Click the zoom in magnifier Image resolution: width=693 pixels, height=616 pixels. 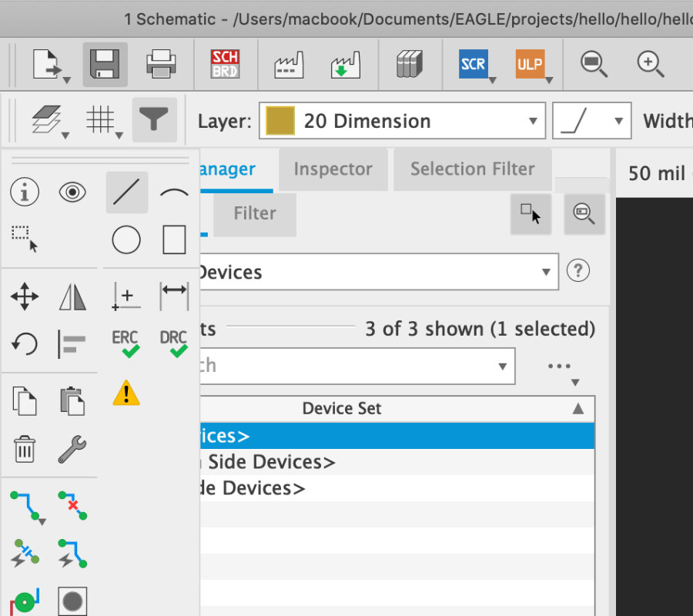pyautogui.click(x=650, y=65)
